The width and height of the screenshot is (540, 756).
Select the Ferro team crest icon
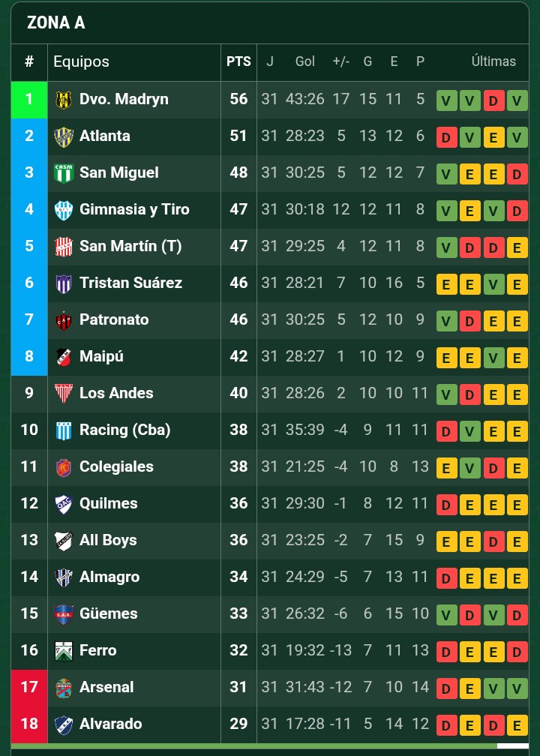coord(64,651)
